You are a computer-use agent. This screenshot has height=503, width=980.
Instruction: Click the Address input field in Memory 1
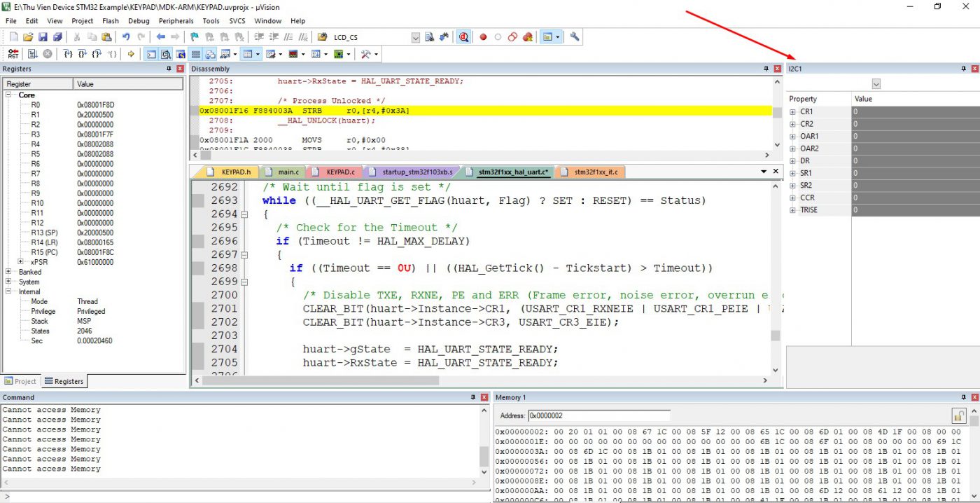598,415
